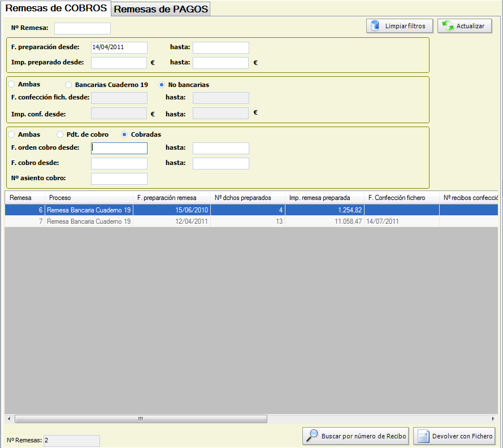Click the hasta field for Imp. preparado

pos(221,63)
